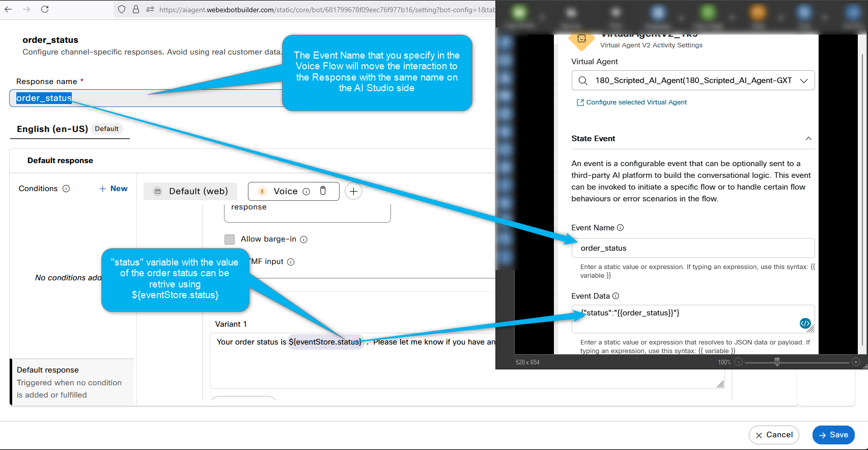
Task: Enable the Allow barge-in checkbox
Action: pos(230,240)
